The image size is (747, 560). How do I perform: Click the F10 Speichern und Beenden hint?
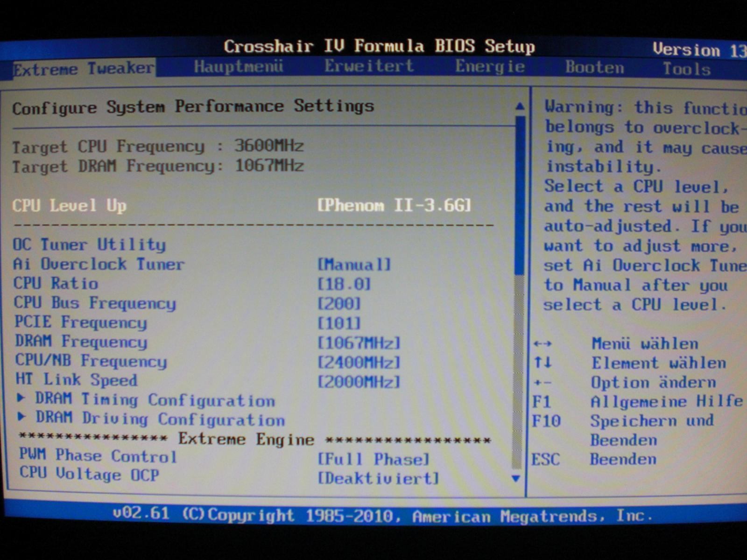click(x=623, y=430)
